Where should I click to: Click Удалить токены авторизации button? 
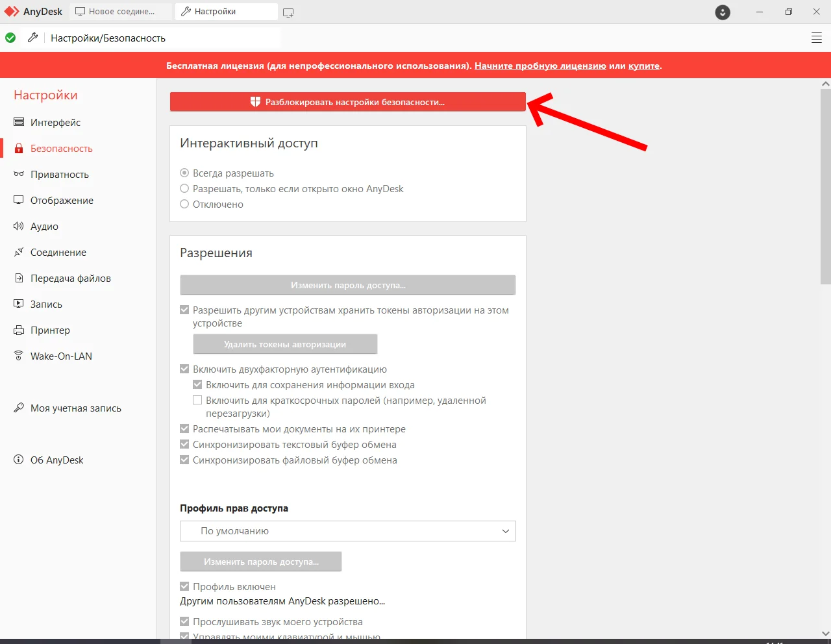coord(285,344)
